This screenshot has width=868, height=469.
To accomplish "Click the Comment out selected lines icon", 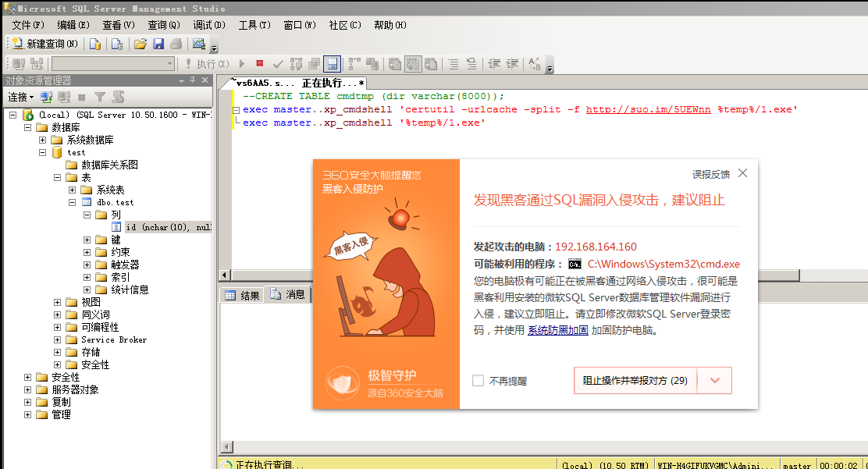I will 454,64.
